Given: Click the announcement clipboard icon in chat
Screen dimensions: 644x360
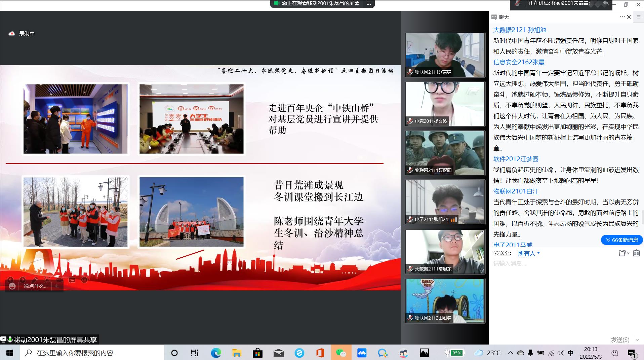Looking at the screenshot, I should coord(636,253).
